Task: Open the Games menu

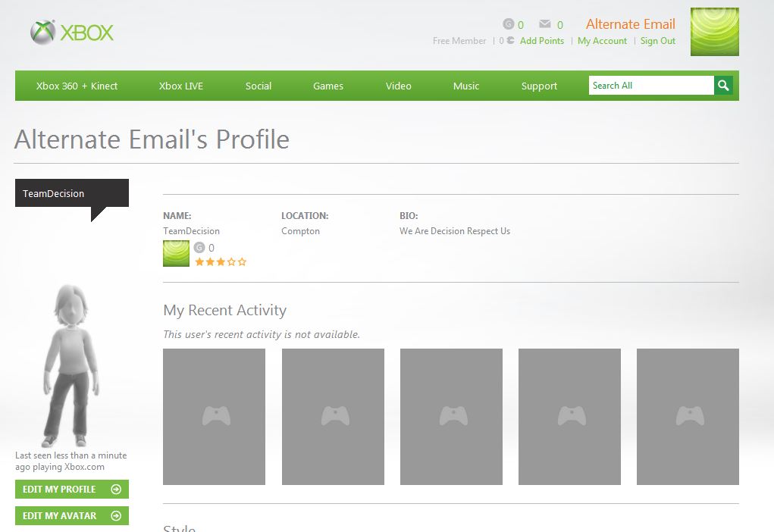Action: pyautogui.click(x=328, y=86)
